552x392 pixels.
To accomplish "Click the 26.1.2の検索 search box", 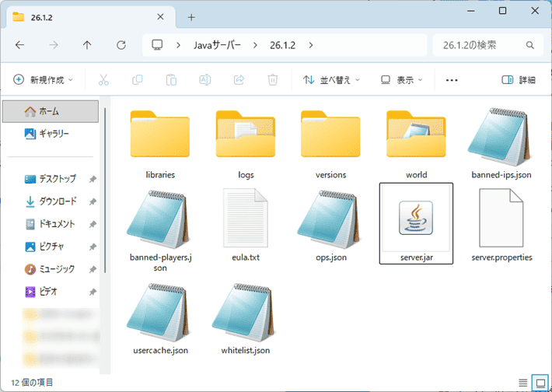I will (488, 45).
